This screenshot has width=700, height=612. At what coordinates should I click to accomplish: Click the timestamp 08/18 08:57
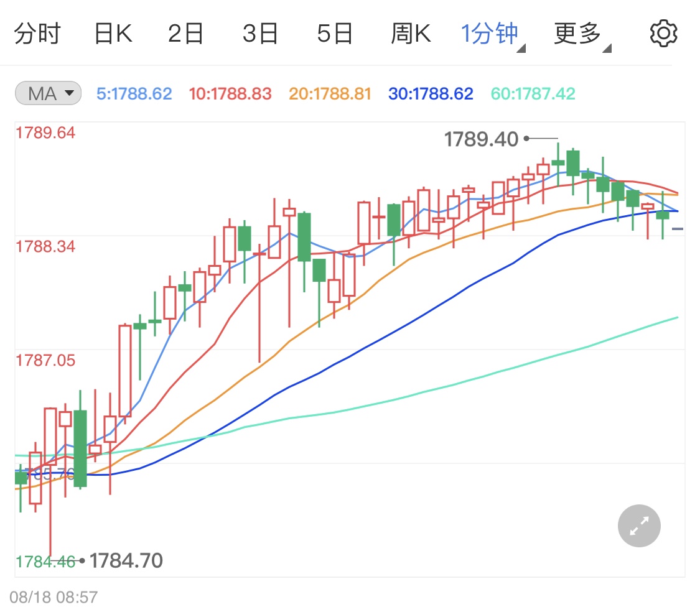[x=54, y=597]
